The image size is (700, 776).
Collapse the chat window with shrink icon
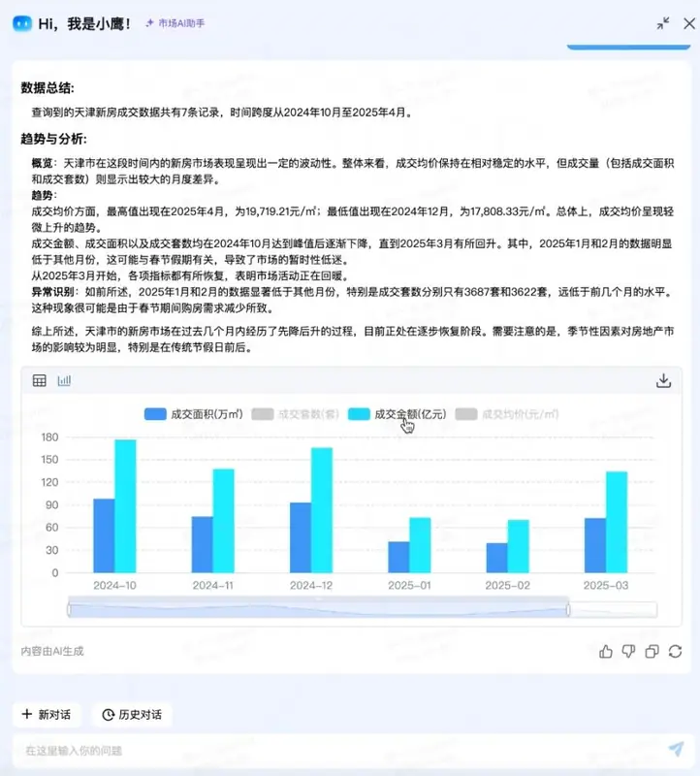coord(663,23)
